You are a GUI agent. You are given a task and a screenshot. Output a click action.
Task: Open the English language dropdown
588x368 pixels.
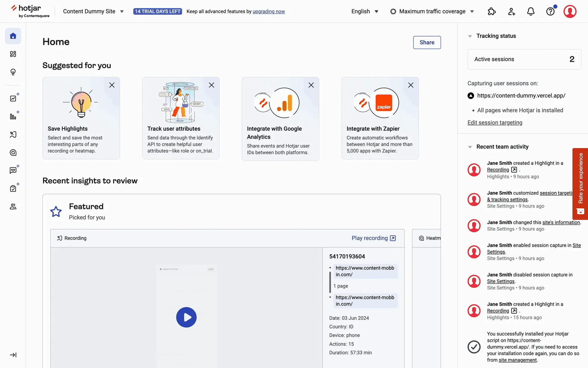(365, 12)
